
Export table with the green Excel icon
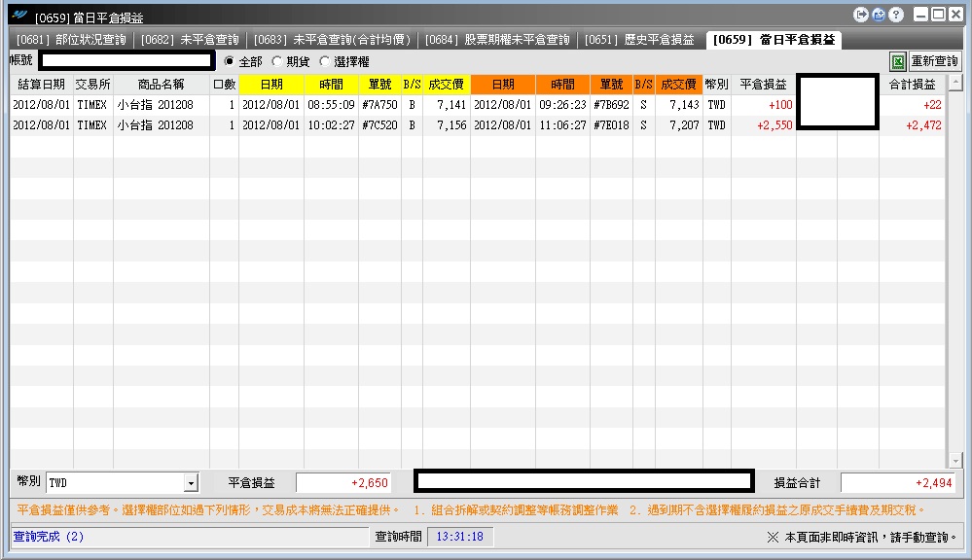pos(898,61)
